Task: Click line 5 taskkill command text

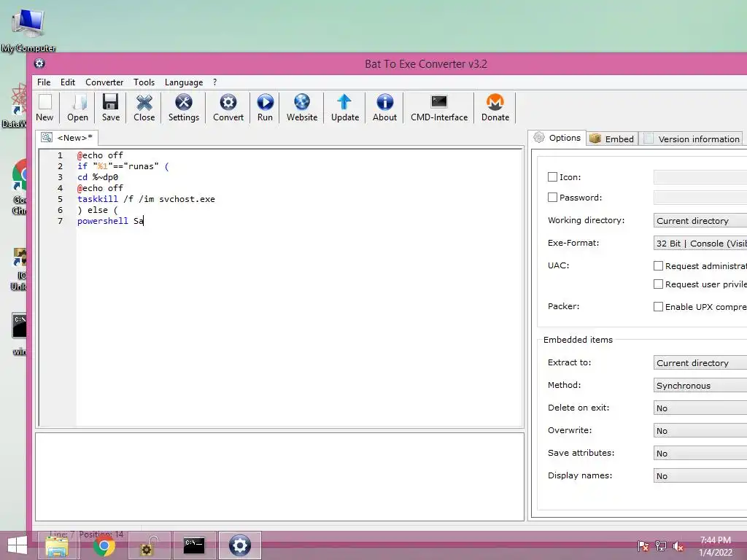Action: pos(146,199)
